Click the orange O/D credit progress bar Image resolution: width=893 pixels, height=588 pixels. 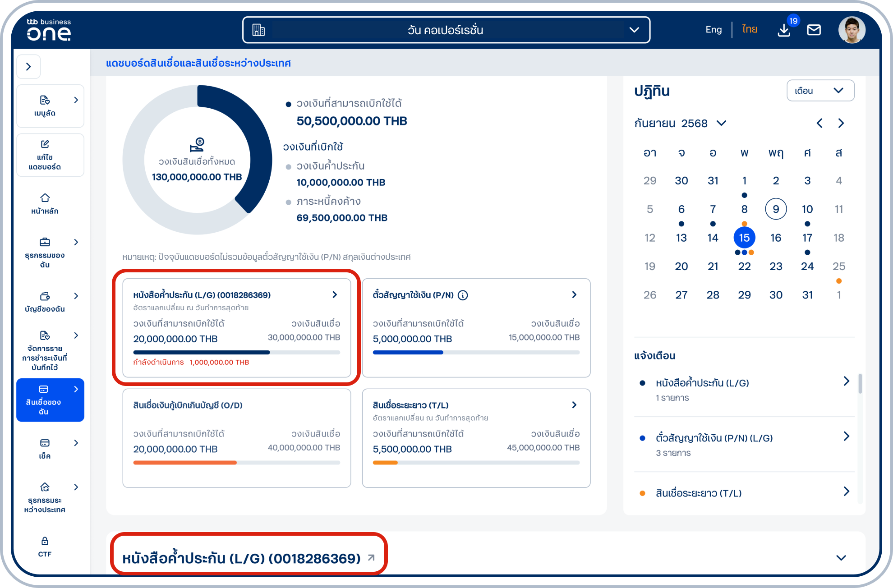pos(185,463)
